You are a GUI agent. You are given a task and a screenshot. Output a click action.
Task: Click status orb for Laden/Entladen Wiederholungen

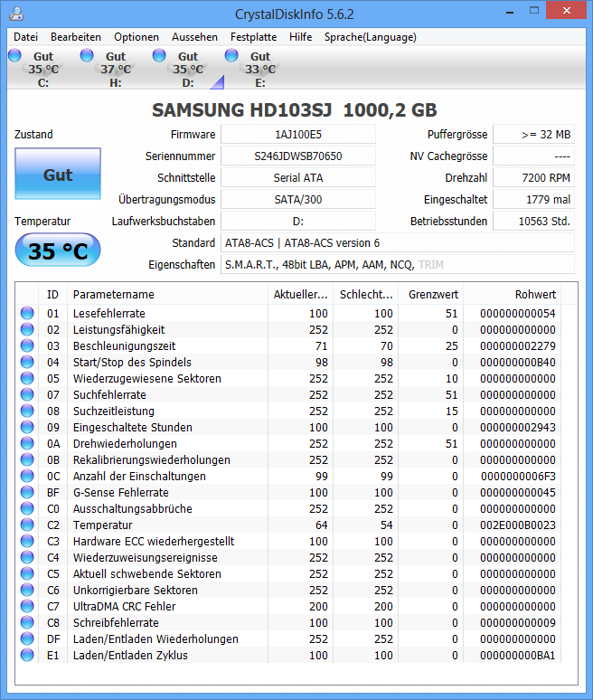tap(27, 639)
